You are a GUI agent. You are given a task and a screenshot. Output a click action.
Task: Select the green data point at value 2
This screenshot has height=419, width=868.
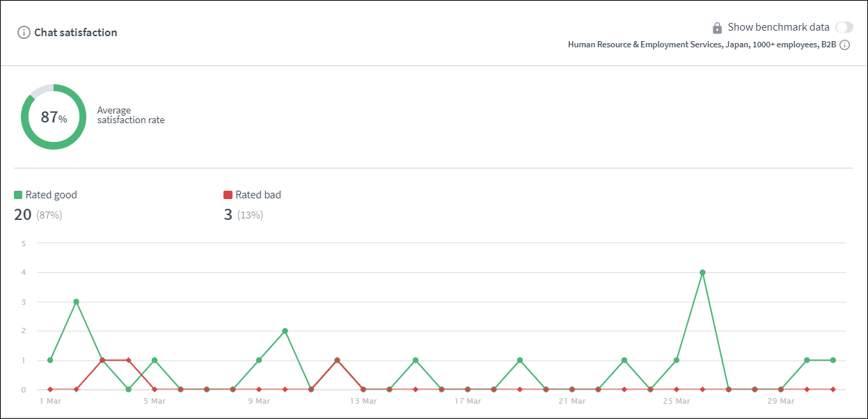click(x=285, y=331)
